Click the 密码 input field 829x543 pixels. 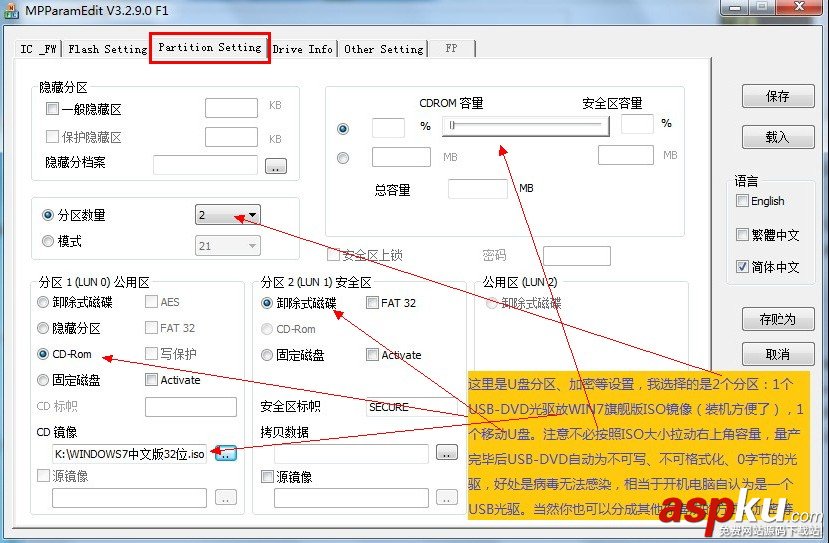click(577, 256)
